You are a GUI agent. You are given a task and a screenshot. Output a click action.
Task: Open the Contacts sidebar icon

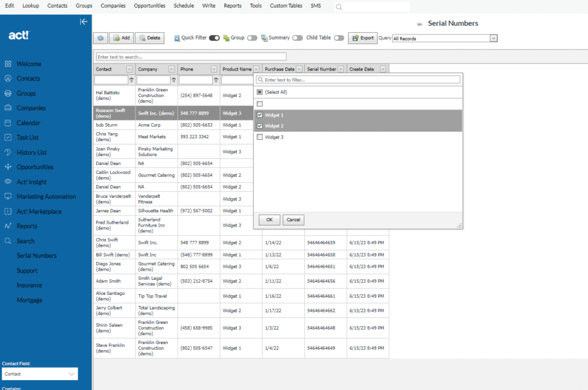[8, 79]
